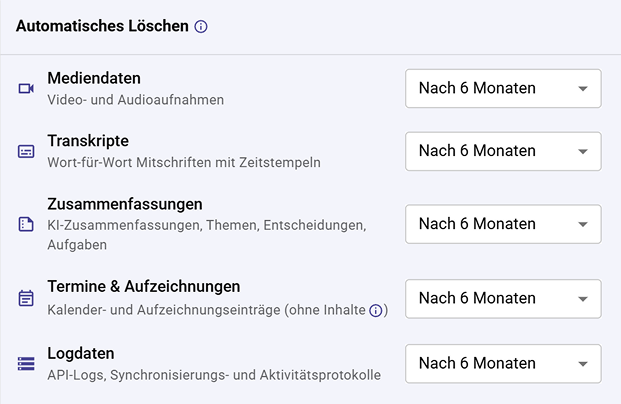Click the Logdaten label
Image resolution: width=621 pixels, height=404 pixels.
click(x=81, y=353)
